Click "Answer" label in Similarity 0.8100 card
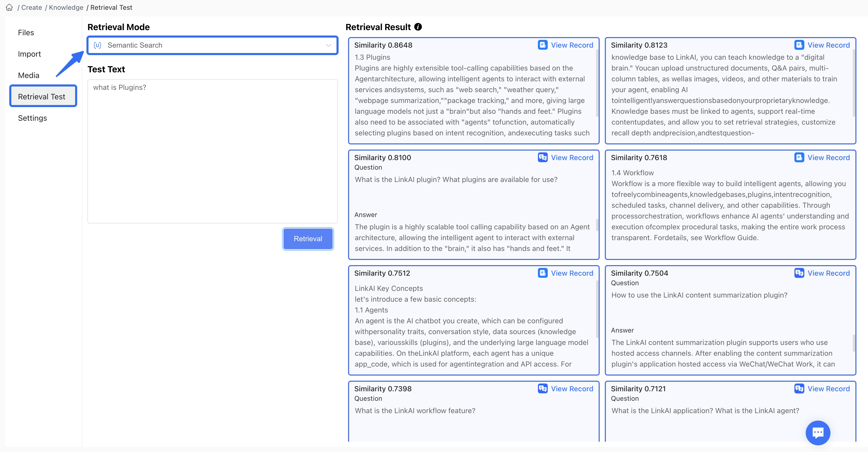 366,215
